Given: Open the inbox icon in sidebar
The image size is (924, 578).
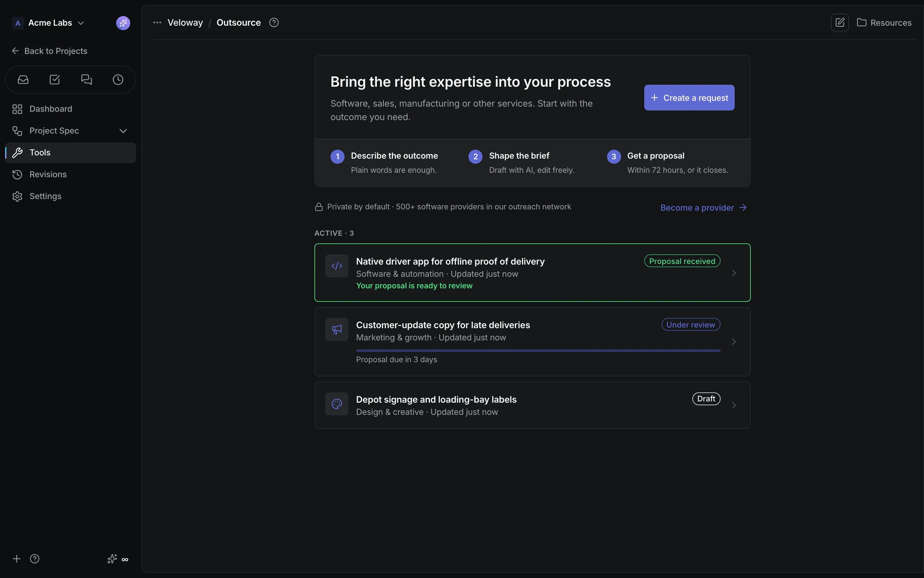Looking at the screenshot, I should click(x=23, y=80).
